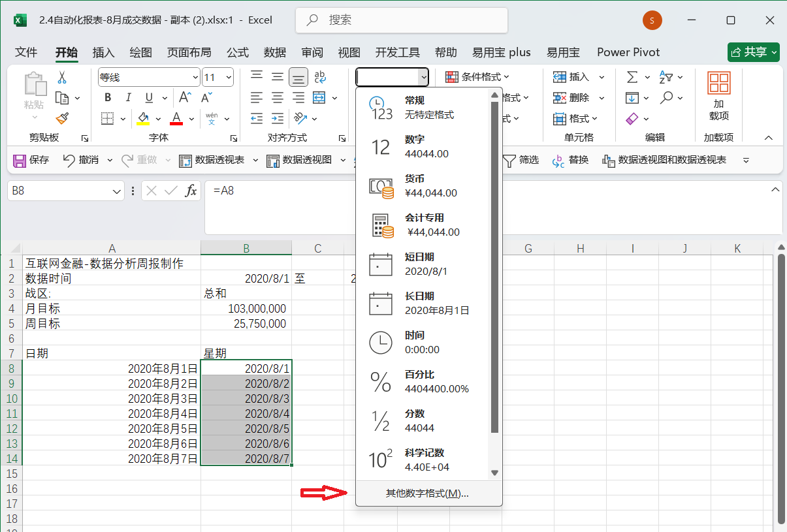Expand the Name Box dropdown arrow
Image resolution: width=787 pixels, height=532 pixels.
(x=117, y=191)
